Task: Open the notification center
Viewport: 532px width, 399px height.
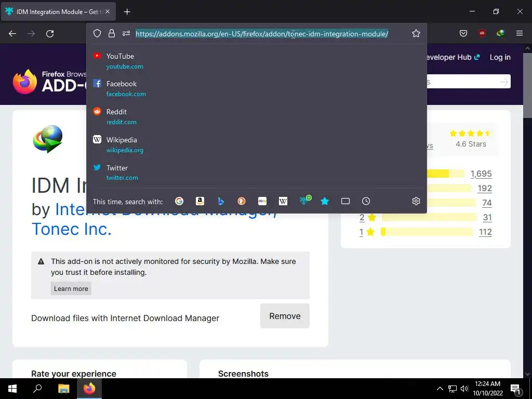Action: click(516, 389)
